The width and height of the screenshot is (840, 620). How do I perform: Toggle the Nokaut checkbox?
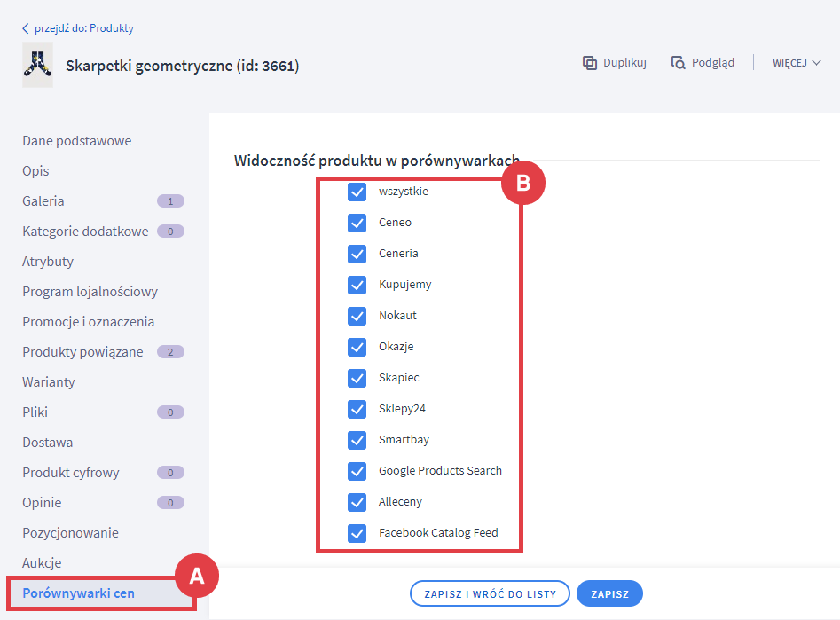pyautogui.click(x=357, y=316)
